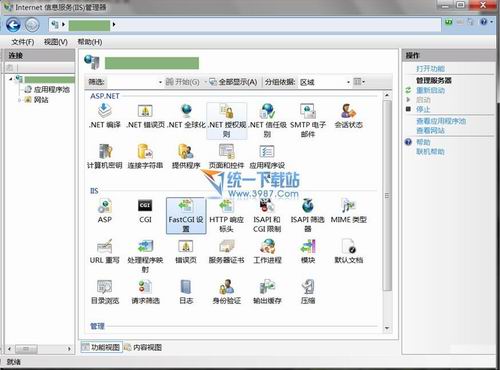Viewport: 500px width, 370px height.
Task: Click 查看网站 link
Action: [x=430, y=130]
